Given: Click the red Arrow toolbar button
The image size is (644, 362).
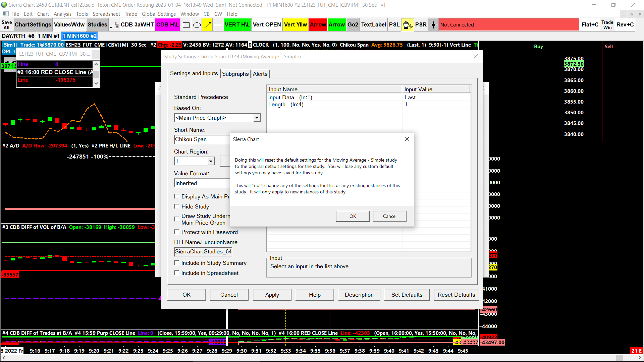Looking at the screenshot, I should tap(318, 25).
